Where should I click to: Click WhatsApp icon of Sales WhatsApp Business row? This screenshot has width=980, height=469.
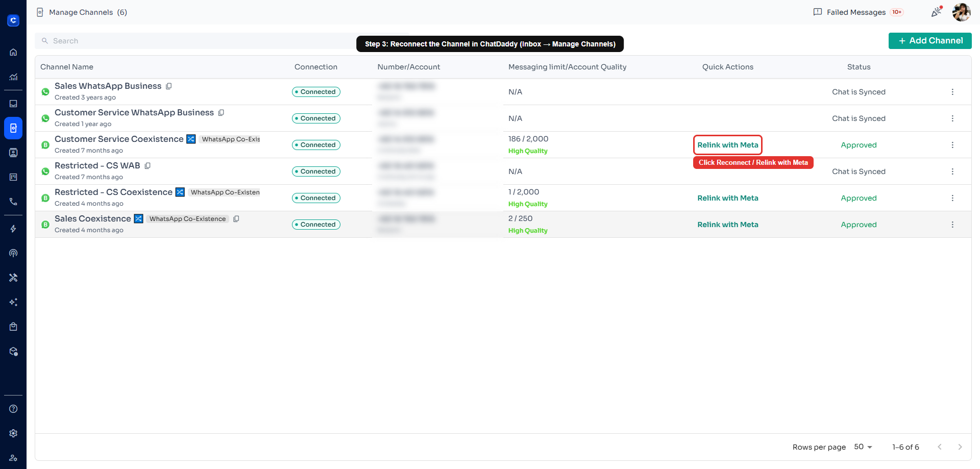tap(45, 92)
